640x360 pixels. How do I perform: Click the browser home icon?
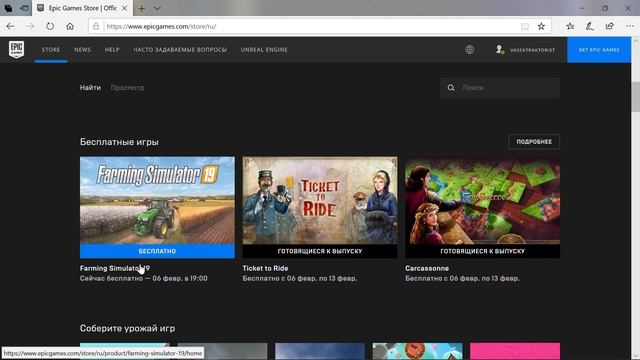pyautogui.click(x=70, y=27)
